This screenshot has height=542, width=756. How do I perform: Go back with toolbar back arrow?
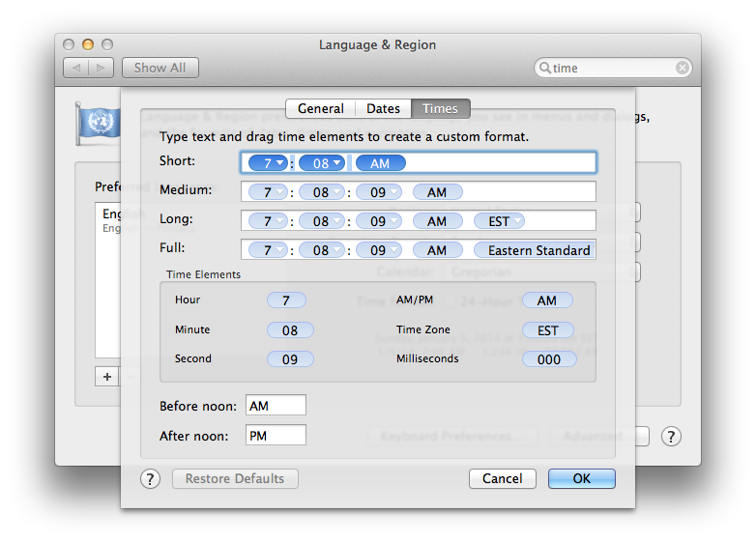[76, 68]
